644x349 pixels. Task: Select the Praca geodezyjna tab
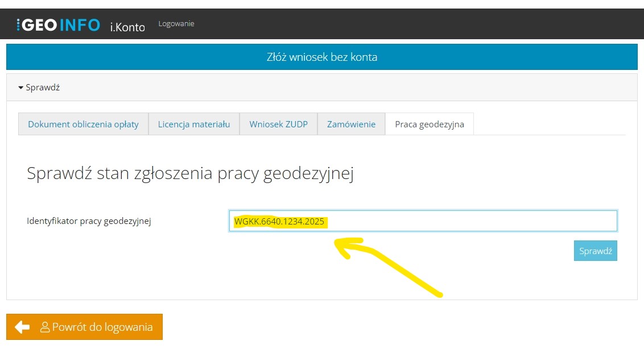click(430, 124)
